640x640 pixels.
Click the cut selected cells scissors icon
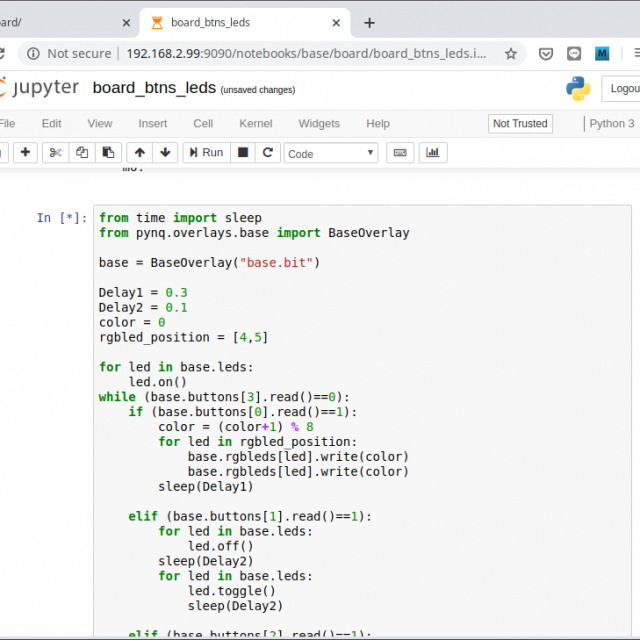click(56, 153)
